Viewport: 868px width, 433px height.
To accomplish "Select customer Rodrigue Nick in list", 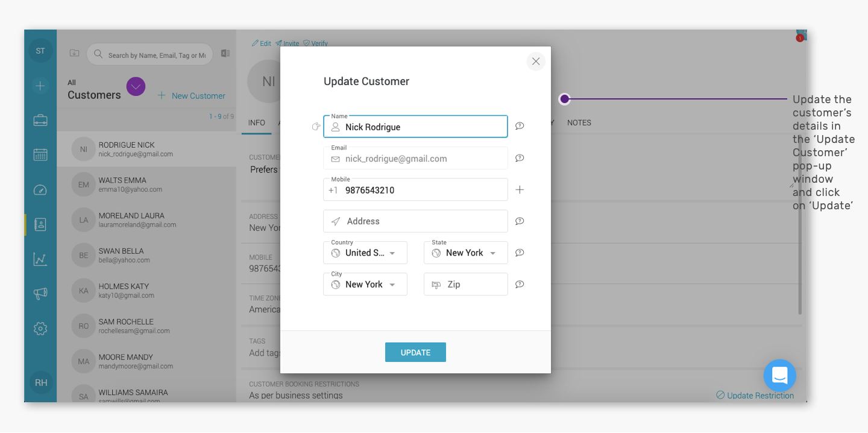I will click(x=146, y=149).
